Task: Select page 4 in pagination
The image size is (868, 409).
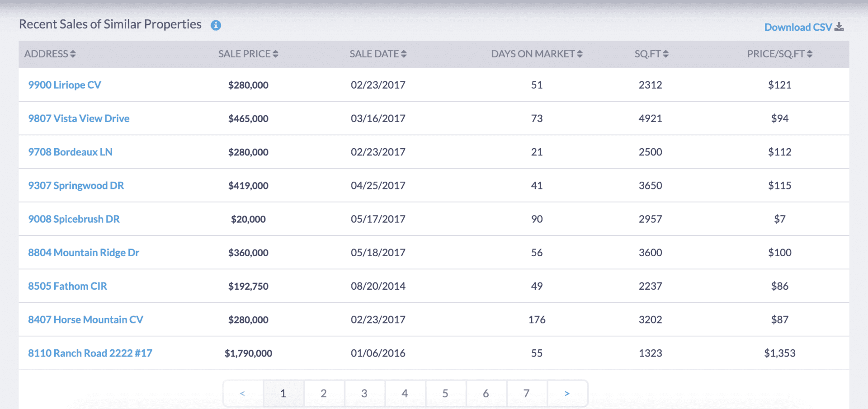Action: (x=405, y=394)
